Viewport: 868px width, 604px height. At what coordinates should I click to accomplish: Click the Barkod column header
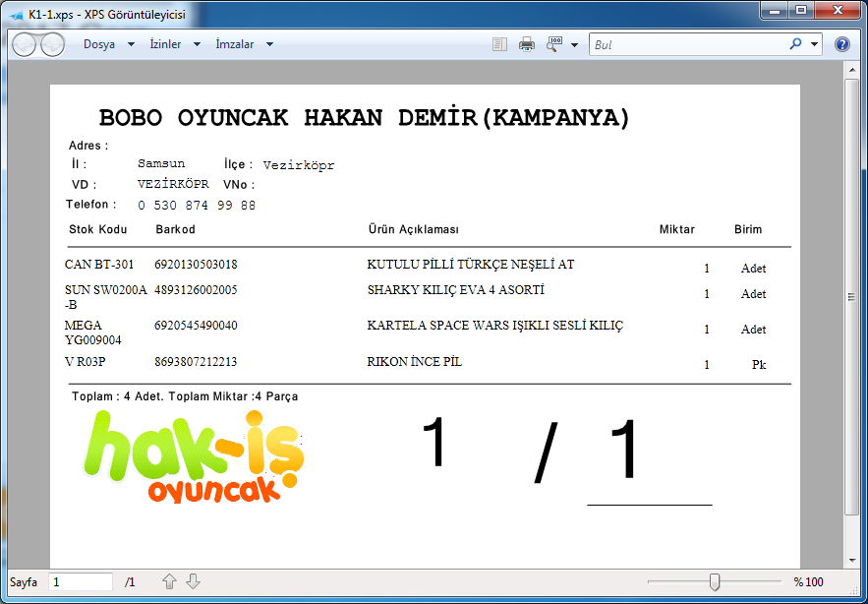point(176,229)
